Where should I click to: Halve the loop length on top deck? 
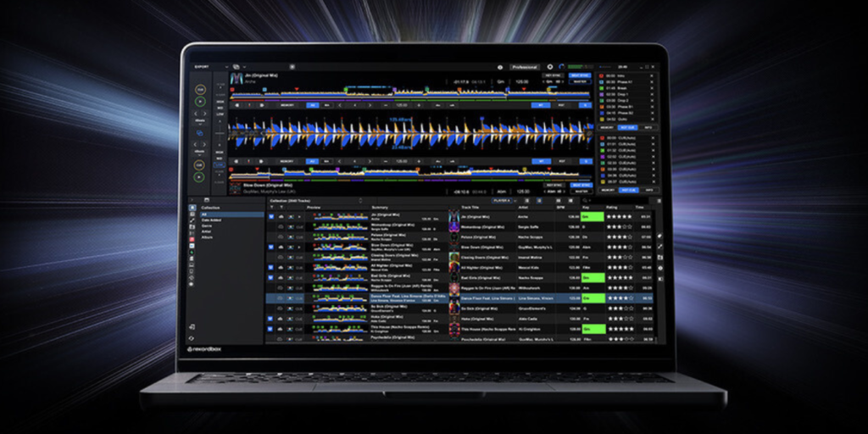coord(340,105)
